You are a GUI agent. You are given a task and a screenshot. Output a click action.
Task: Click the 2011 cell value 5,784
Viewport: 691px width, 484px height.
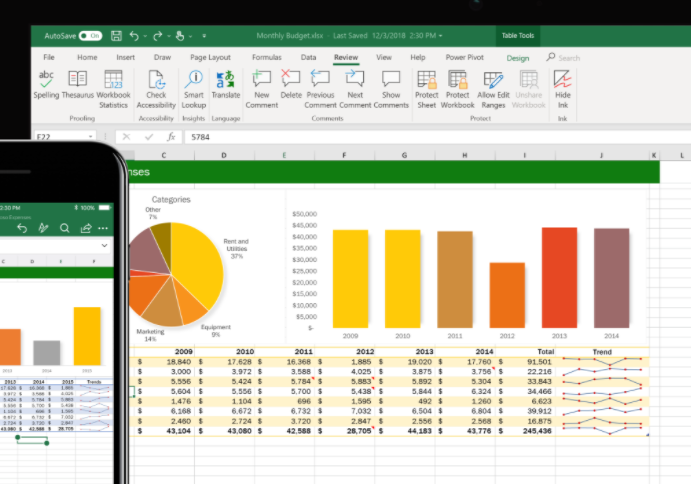click(x=286, y=381)
